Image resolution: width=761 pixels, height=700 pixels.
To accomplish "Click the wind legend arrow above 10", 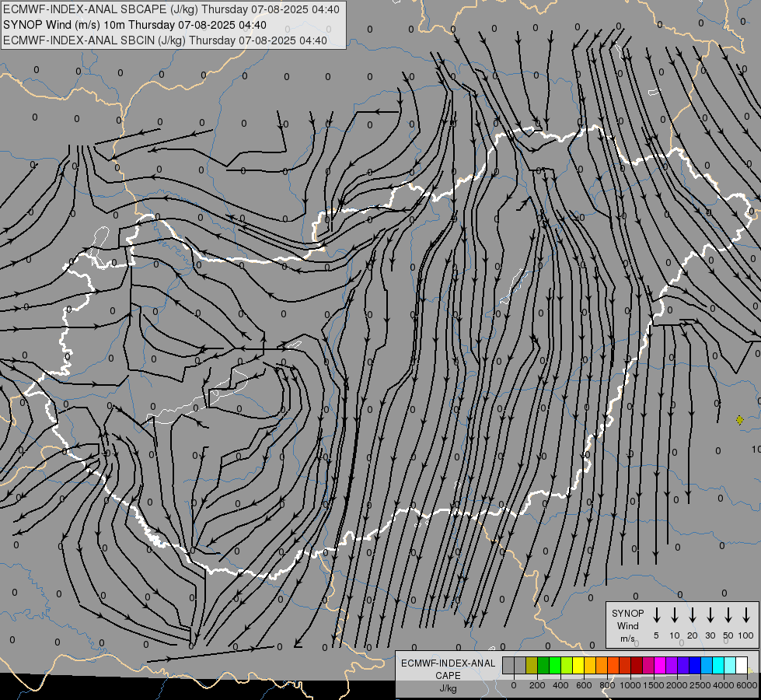I will (675, 615).
